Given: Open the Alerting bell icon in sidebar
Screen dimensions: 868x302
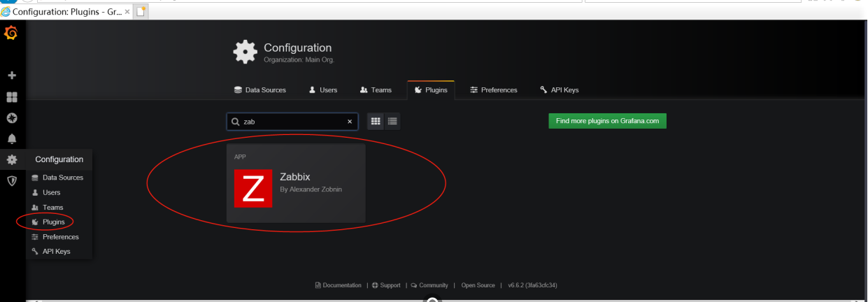Looking at the screenshot, I should click(x=12, y=138).
